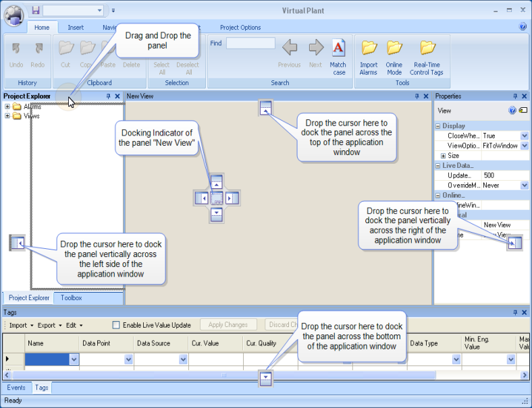Click left edge application docking indicator
Image resolution: width=532 pixels, height=408 pixels.
18,243
